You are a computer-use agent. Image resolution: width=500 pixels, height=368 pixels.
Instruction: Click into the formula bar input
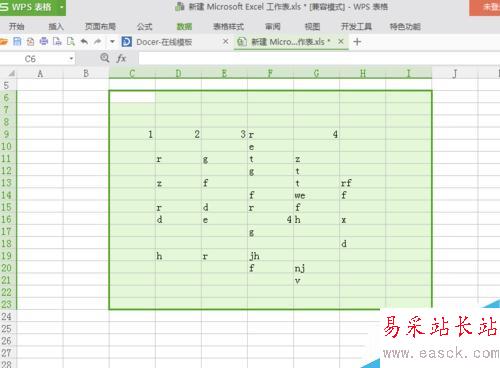[x=319, y=59]
